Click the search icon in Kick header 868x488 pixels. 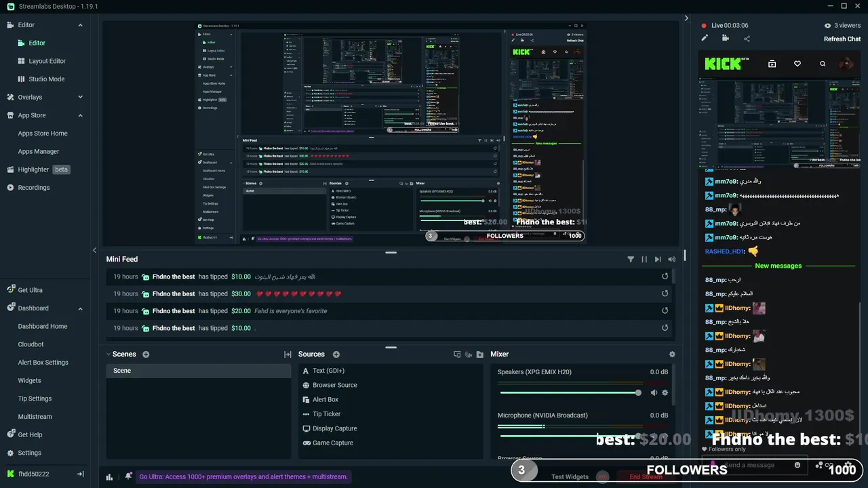click(x=823, y=64)
